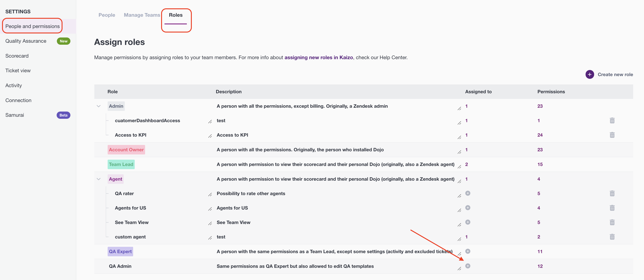Viewport: 644px width, 280px height.
Task: Edit See Team View role name pencil
Action: tap(210, 224)
